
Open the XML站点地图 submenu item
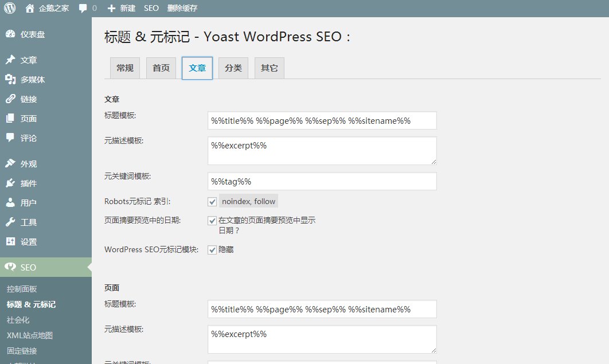[x=29, y=336]
